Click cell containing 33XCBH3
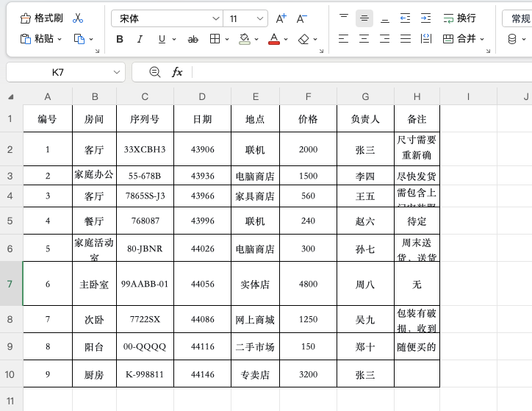The height and width of the screenshot is (411, 532). [x=145, y=149]
